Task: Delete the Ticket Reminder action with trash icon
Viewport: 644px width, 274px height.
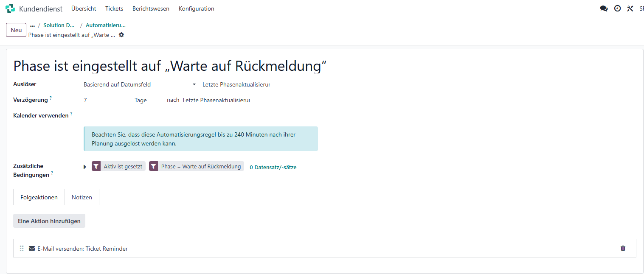Action: click(x=623, y=249)
